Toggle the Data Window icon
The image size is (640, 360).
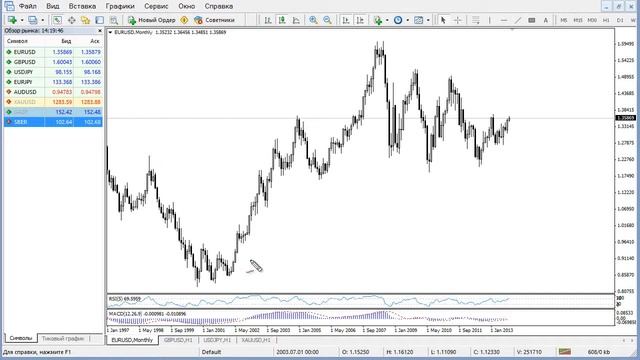[x=71, y=20]
